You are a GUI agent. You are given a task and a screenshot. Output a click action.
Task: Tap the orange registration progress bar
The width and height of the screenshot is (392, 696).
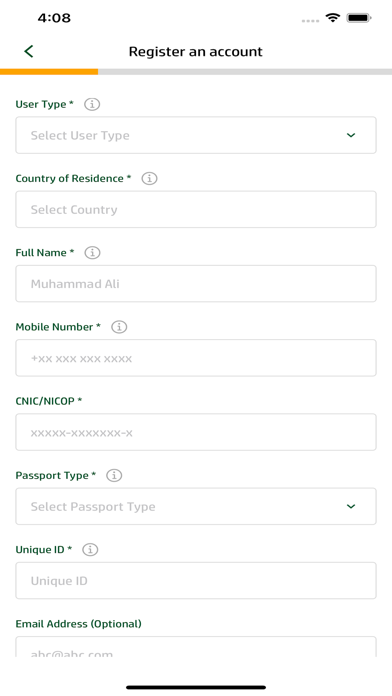[x=49, y=71]
